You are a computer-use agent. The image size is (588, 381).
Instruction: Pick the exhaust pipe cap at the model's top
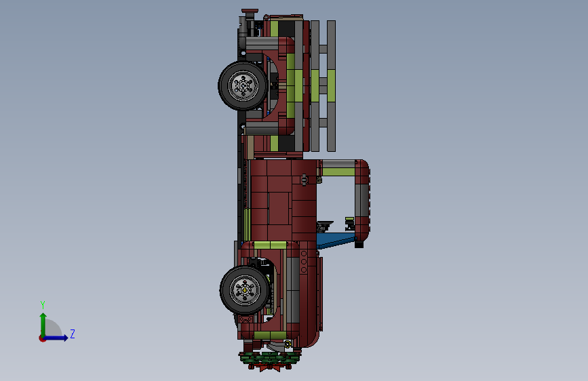pyautogui.click(x=250, y=11)
